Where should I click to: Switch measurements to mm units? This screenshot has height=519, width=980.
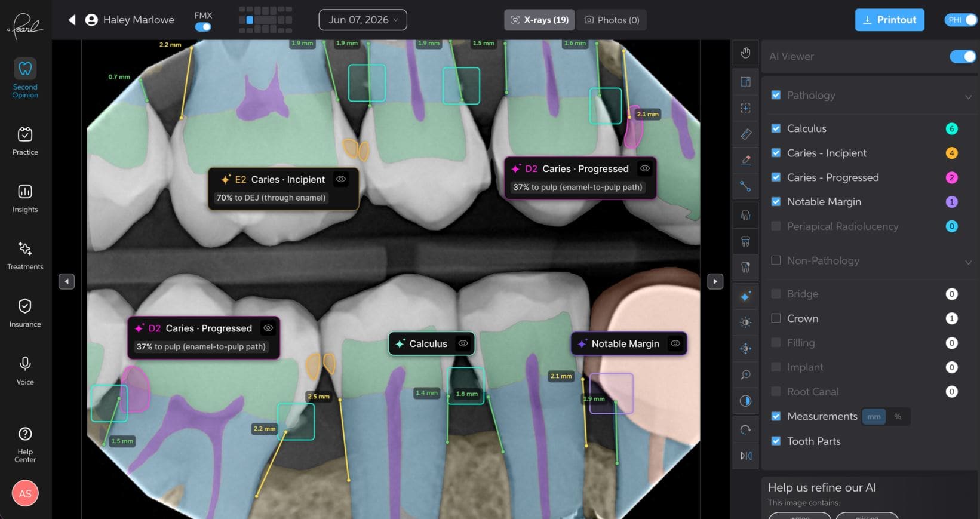click(x=874, y=417)
